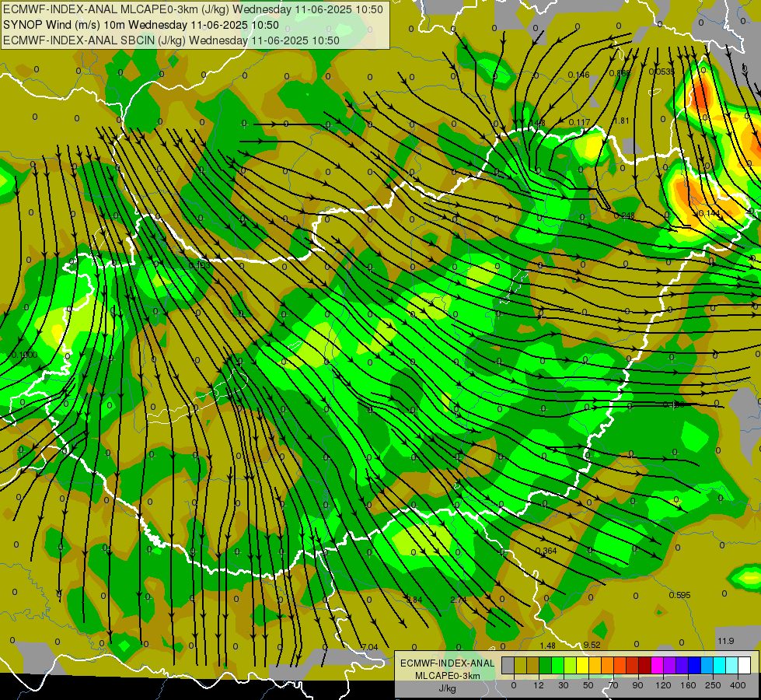Click the map value 2.74
Screen dimensions: 761x700
click(458, 600)
